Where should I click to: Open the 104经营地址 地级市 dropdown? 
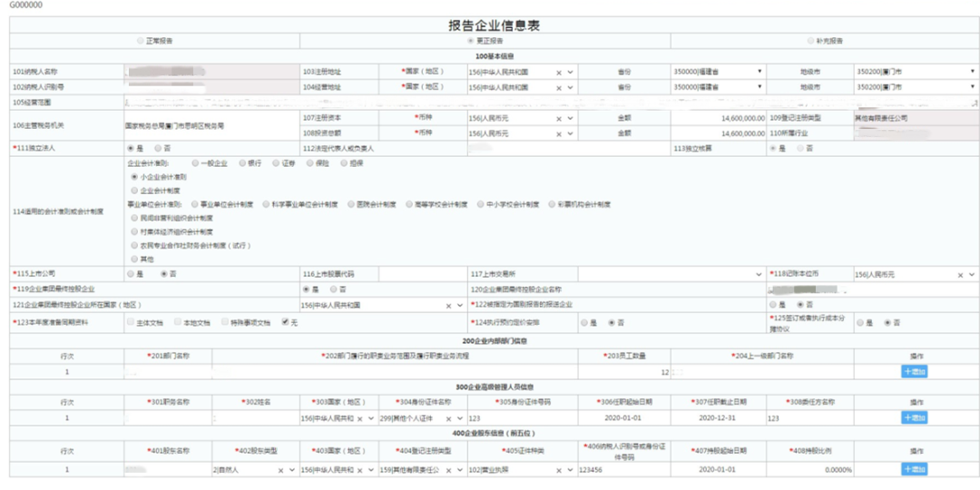pyautogui.click(x=916, y=87)
